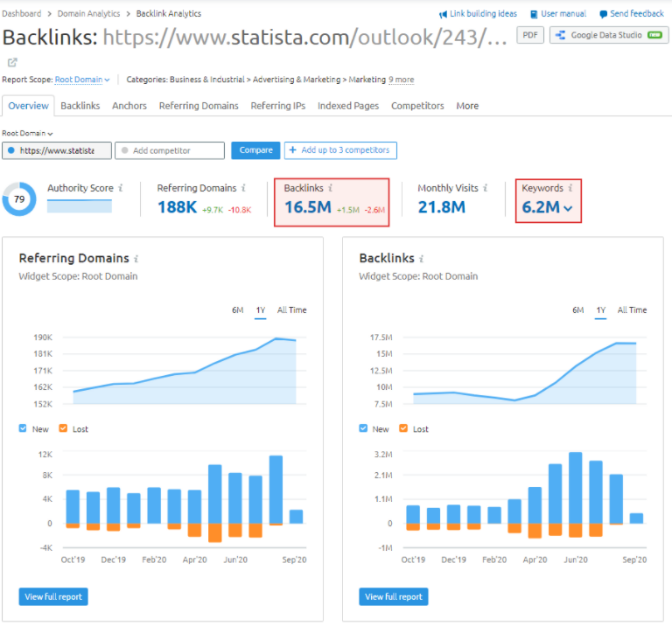Click the -2.6M lost backlinks figure
This screenshot has height=626, width=672.
pos(375,210)
